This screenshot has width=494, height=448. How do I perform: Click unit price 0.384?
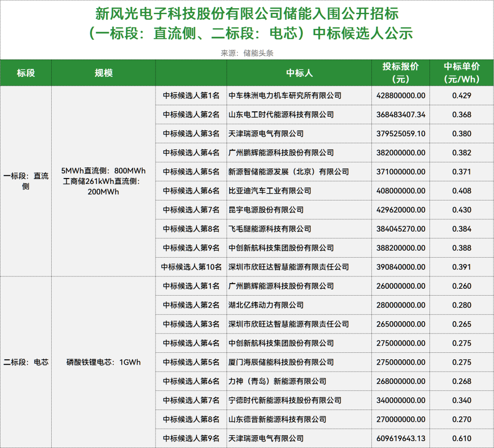point(462,228)
